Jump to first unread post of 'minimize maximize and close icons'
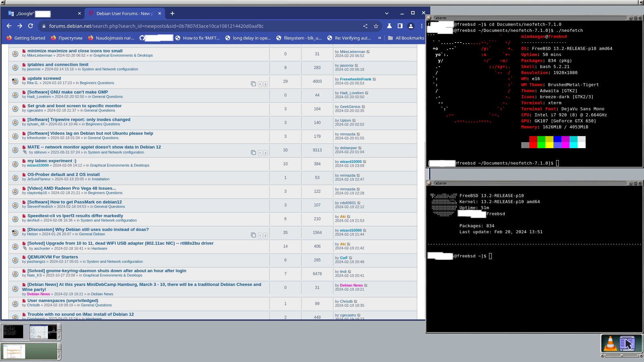Image resolution: width=644 pixels, height=362 pixels. (24, 51)
